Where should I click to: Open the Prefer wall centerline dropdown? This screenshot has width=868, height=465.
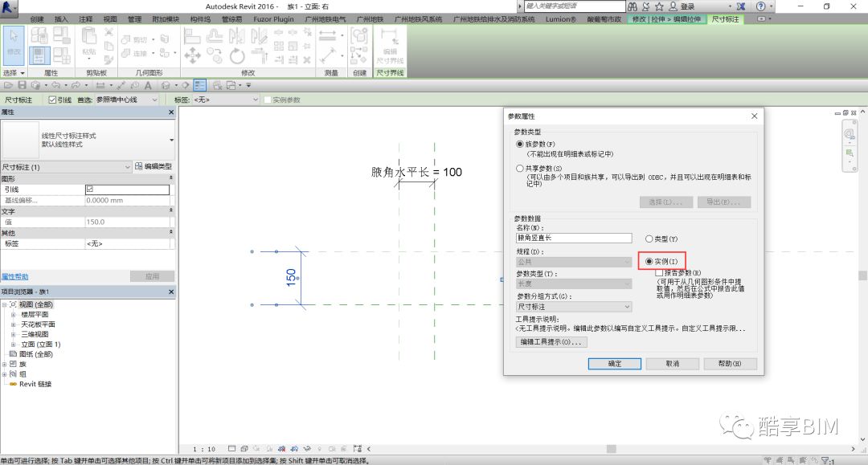[x=127, y=100]
